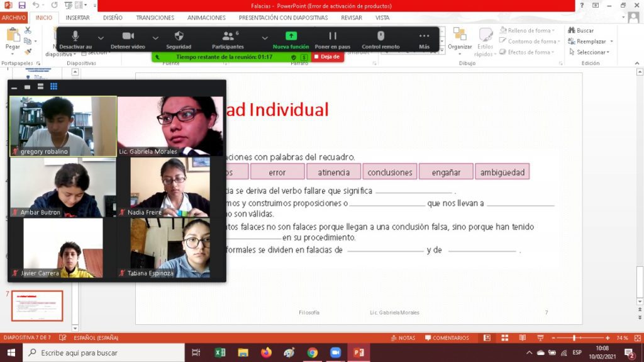Select slide 7 thumbnail in panel

pos(37,305)
